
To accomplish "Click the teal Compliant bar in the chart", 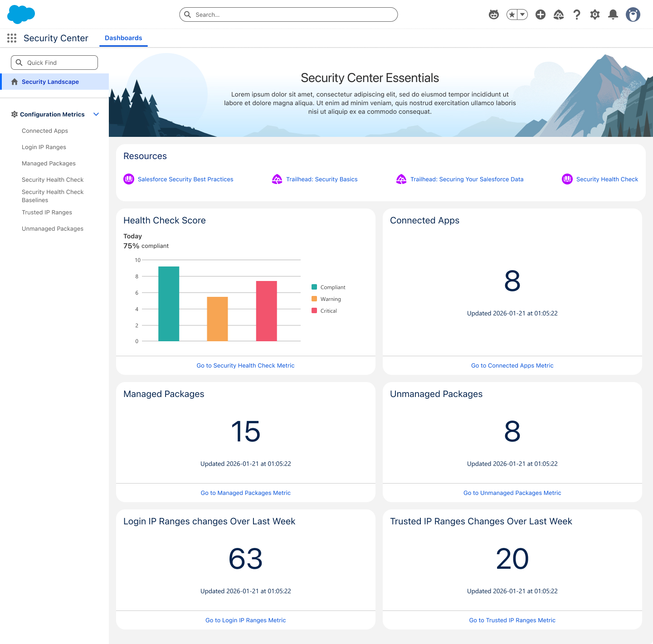I will tap(169, 304).
